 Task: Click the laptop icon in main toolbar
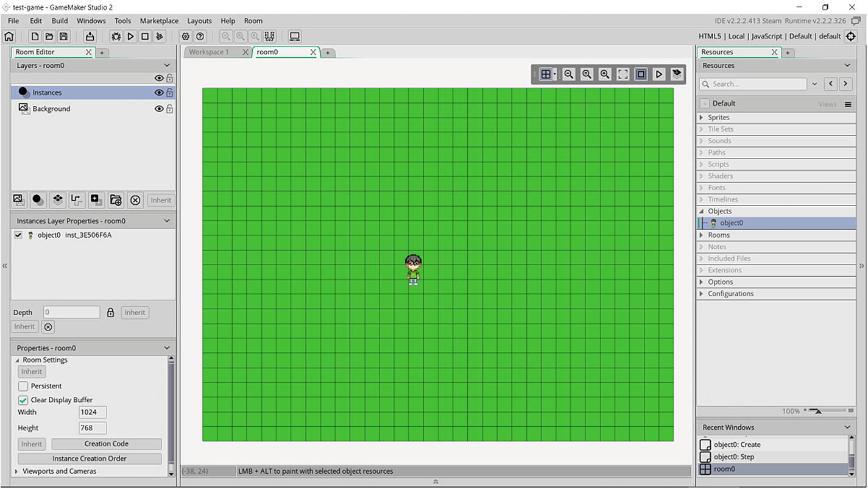tap(295, 37)
